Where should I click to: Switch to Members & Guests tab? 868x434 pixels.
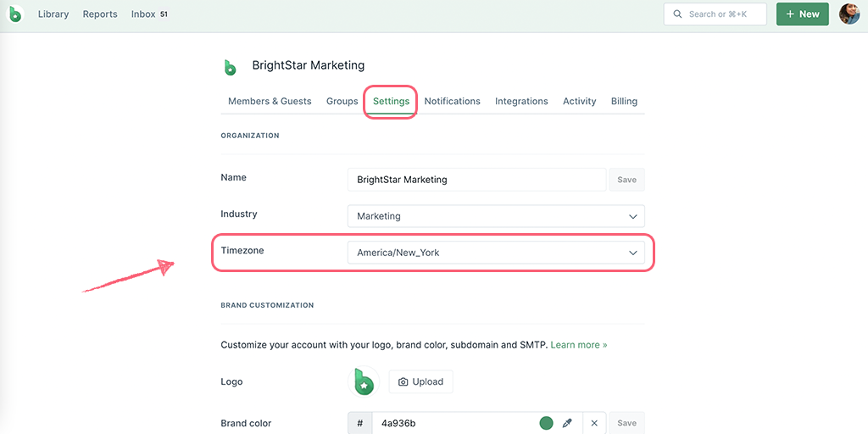pyautogui.click(x=270, y=102)
